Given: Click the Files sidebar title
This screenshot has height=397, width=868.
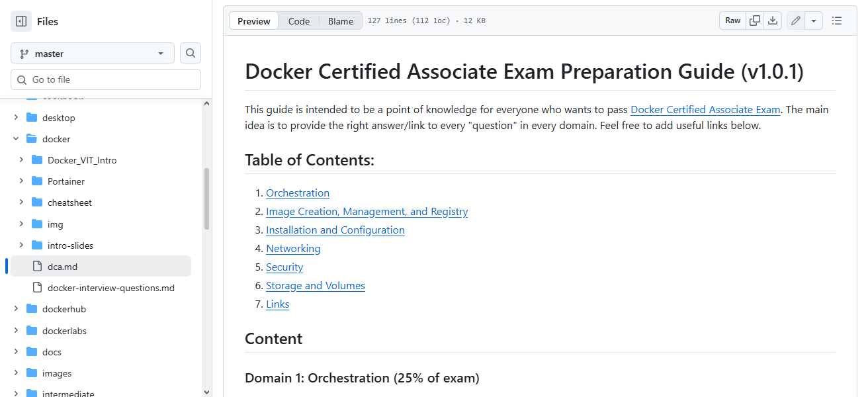Looking at the screenshot, I should (x=48, y=21).
